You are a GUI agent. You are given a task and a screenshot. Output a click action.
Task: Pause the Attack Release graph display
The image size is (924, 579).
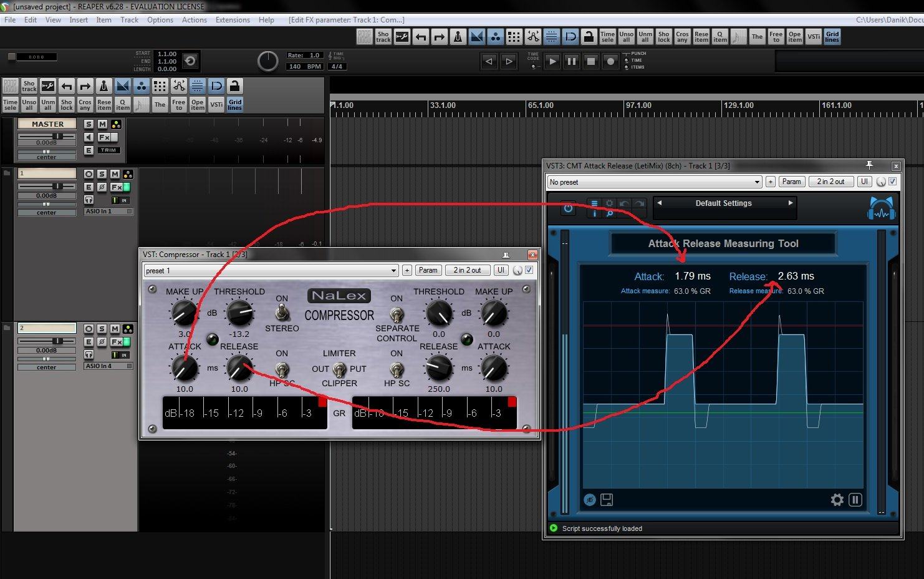855,500
